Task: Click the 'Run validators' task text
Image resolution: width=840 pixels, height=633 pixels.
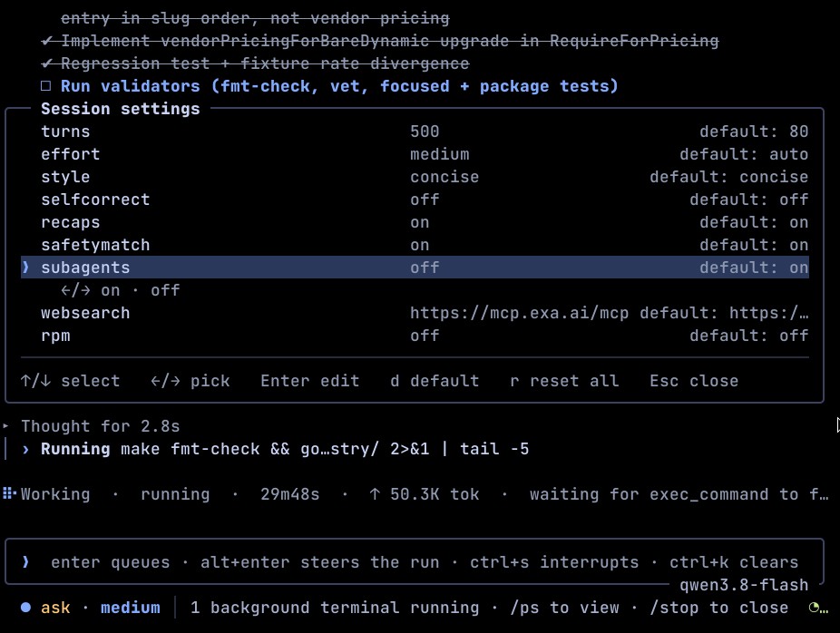Action: 339,85
